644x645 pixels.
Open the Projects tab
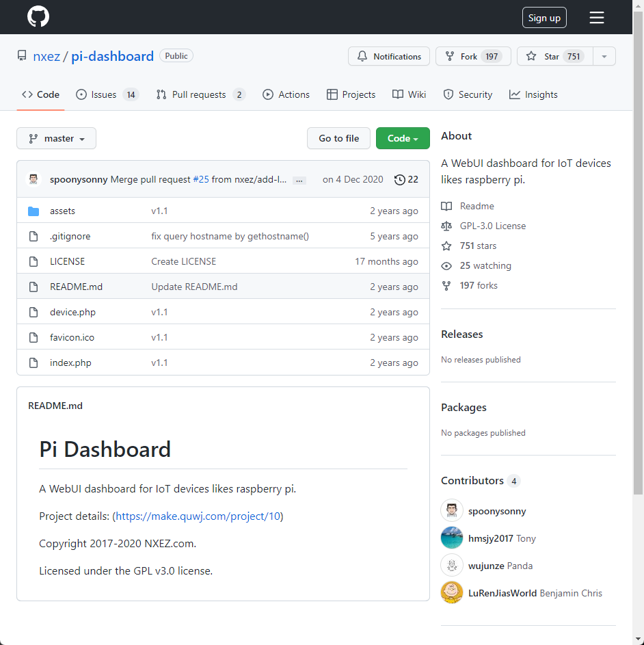(351, 94)
